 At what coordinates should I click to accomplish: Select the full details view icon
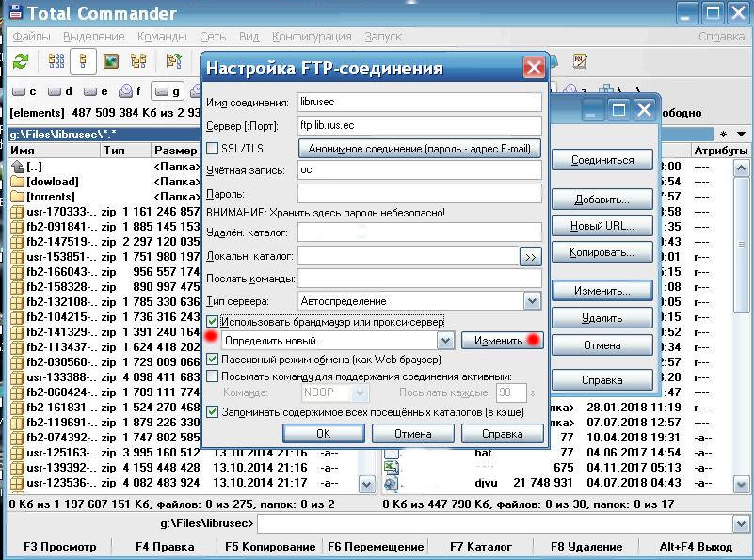[84, 61]
